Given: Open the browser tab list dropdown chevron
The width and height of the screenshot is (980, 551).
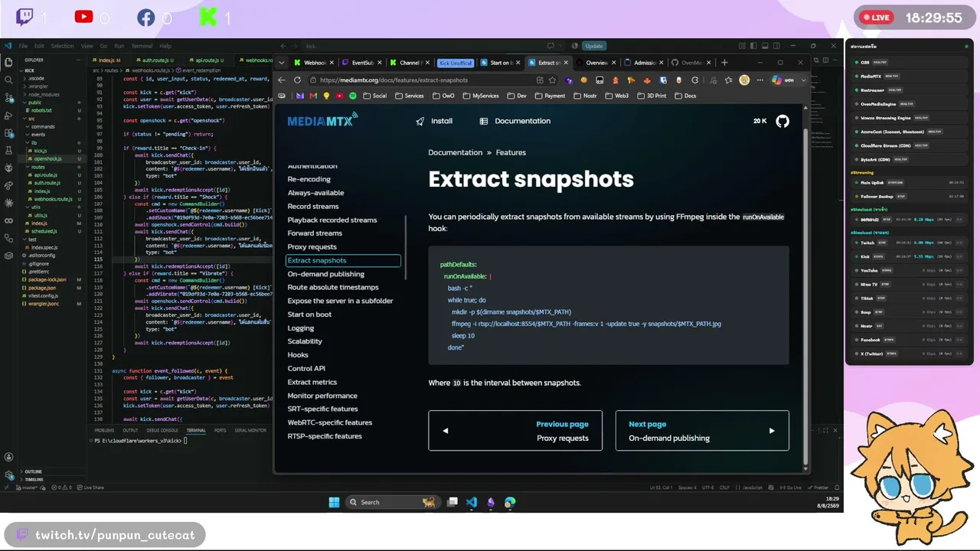Looking at the screenshot, I should [282, 63].
